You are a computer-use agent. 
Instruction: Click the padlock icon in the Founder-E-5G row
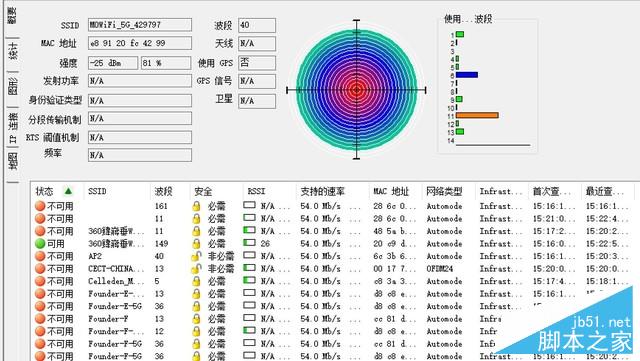[196, 306]
